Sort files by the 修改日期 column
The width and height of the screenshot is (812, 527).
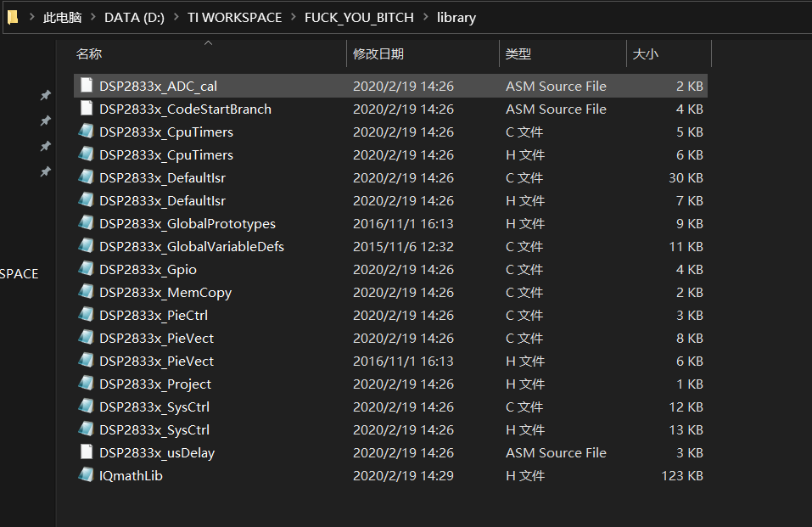(x=378, y=53)
